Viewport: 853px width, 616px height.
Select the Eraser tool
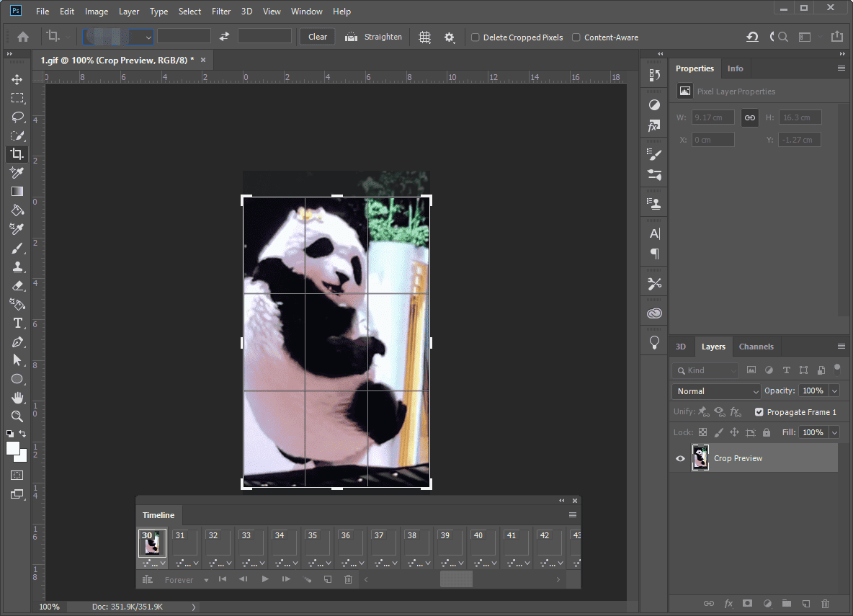17,285
